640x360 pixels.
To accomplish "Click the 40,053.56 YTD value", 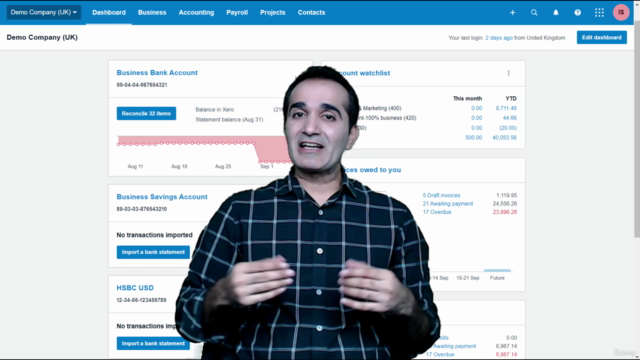I will click(x=504, y=138).
